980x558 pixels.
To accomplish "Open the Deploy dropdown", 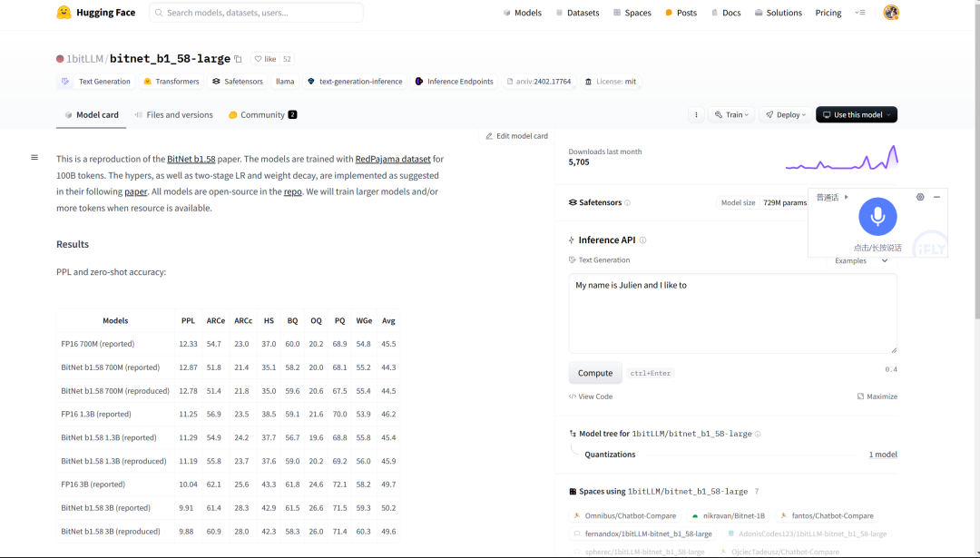I will pyautogui.click(x=786, y=114).
